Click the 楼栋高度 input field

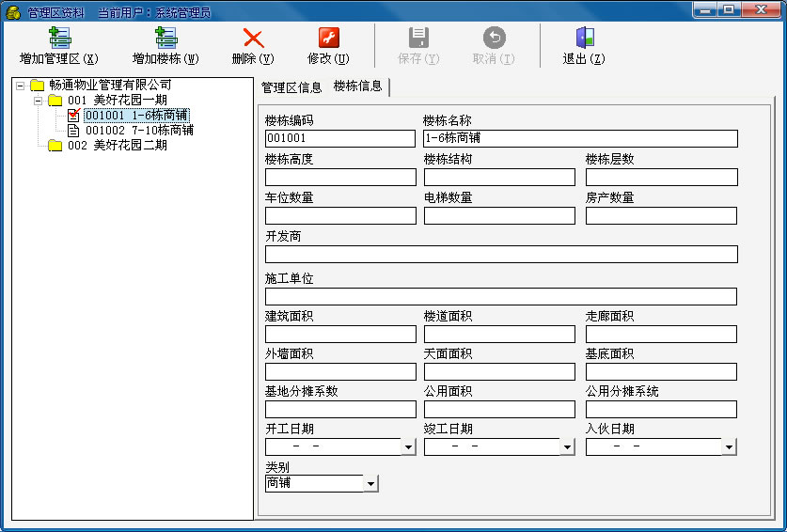coord(340,177)
